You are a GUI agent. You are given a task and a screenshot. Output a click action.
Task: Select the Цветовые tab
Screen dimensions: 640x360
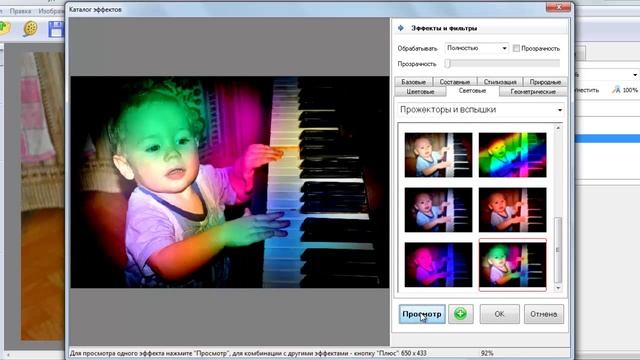[x=420, y=91]
